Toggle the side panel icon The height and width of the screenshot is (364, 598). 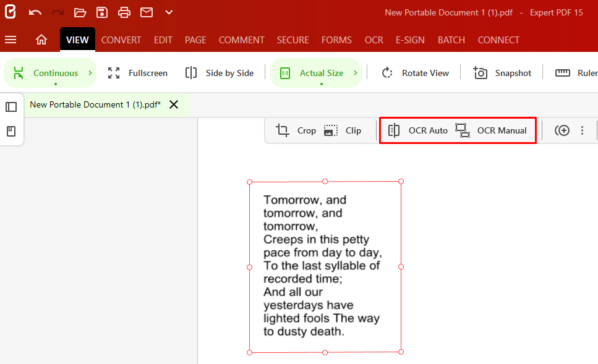click(x=11, y=107)
